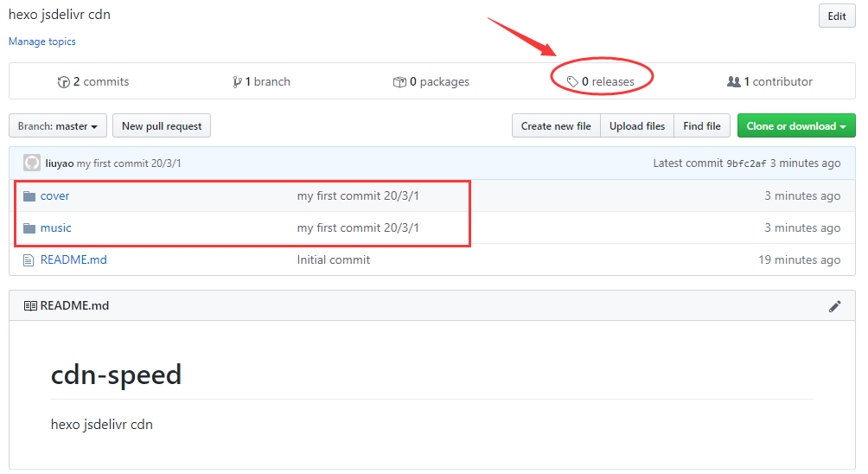Image resolution: width=868 pixels, height=474 pixels.
Task: Click the music row's 3 minutes ago
Action: tap(802, 228)
